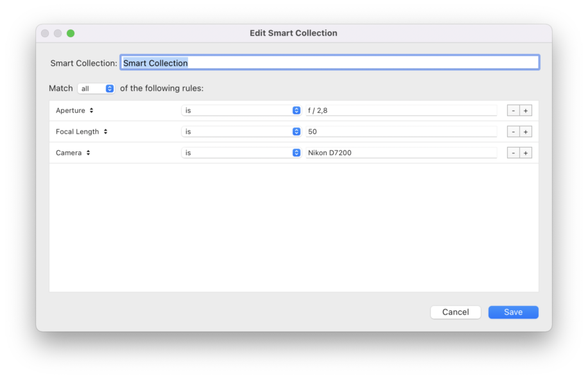Open Aperture's 'is' operator dropdown

click(241, 110)
